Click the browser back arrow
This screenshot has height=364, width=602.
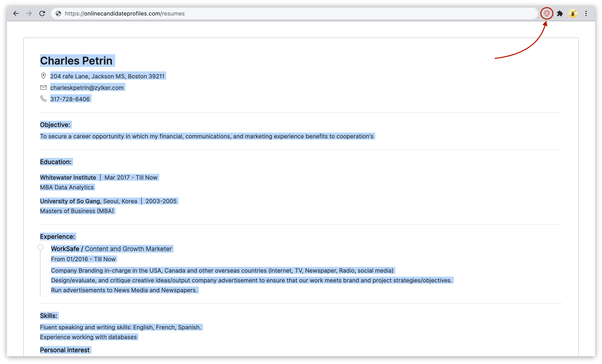point(16,13)
